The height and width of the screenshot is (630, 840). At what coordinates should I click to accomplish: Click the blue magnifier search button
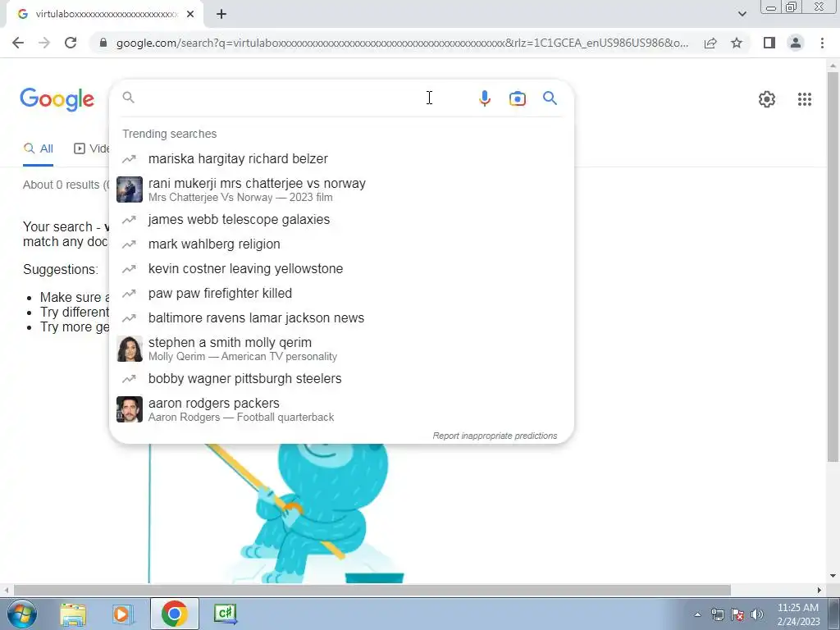[550, 98]
